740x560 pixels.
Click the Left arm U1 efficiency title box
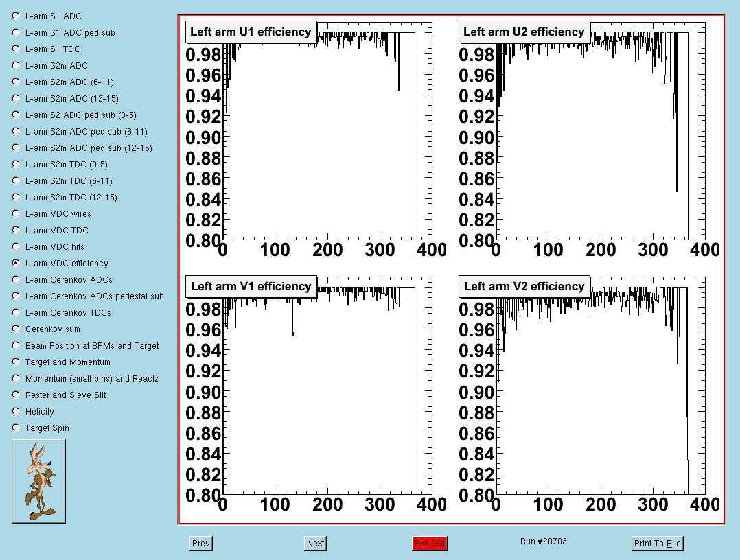tap(251, 32)
